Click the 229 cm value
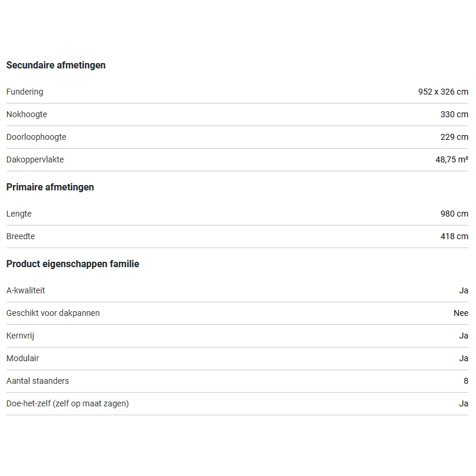 454,137
